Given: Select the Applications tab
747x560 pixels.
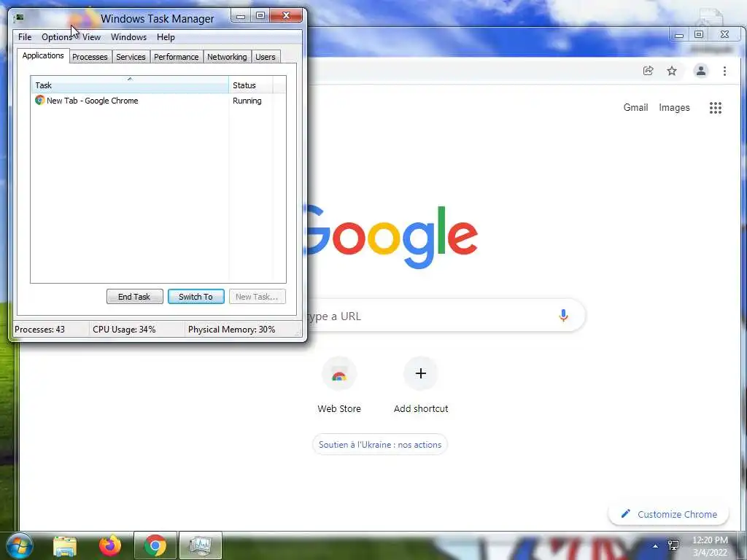Looking at the screenshot, I should click(x=43, y=55).
